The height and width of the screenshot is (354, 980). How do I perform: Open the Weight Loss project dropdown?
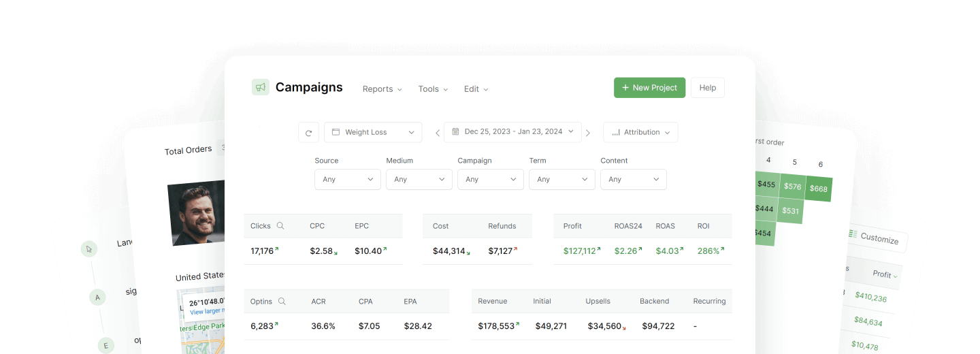tap(373, 132)
